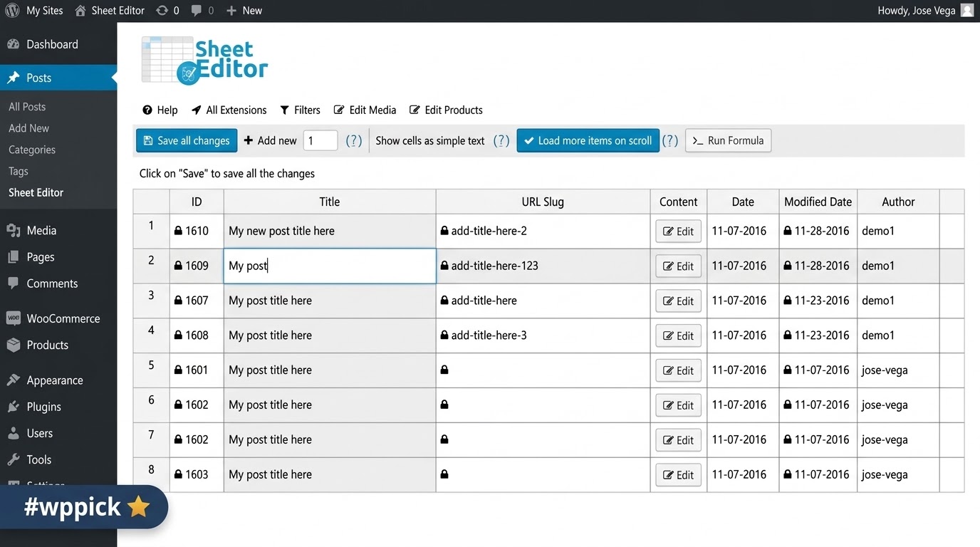Screen dimensions: 980x547
Task: Select Sheet Editor submenu item
Action: (x=36, y=192)
